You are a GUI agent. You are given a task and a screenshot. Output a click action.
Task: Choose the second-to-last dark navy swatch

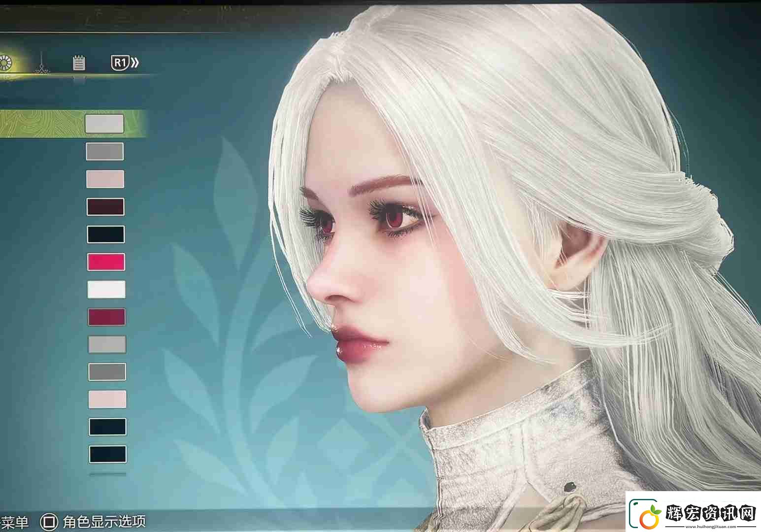click(x=107, y=427)
